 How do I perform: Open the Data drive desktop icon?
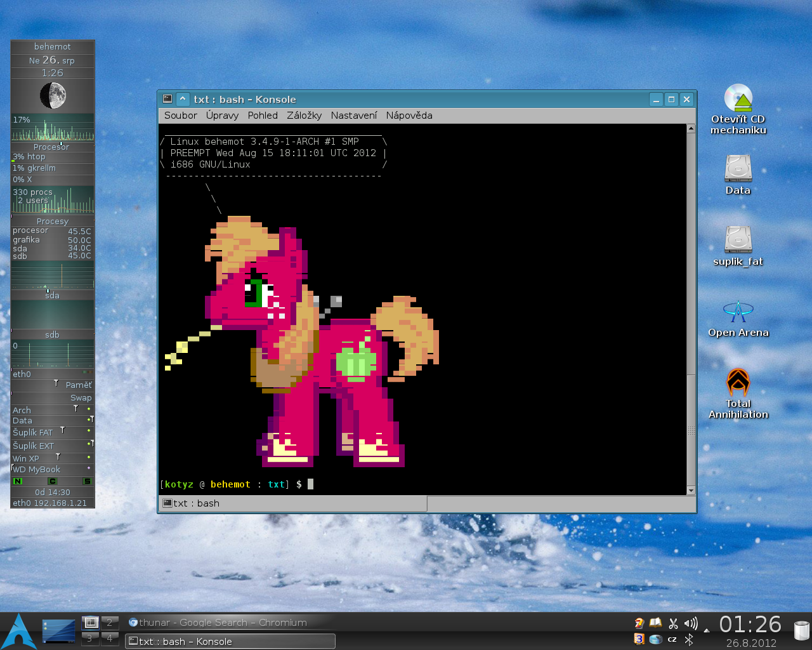tap(738, 175)
